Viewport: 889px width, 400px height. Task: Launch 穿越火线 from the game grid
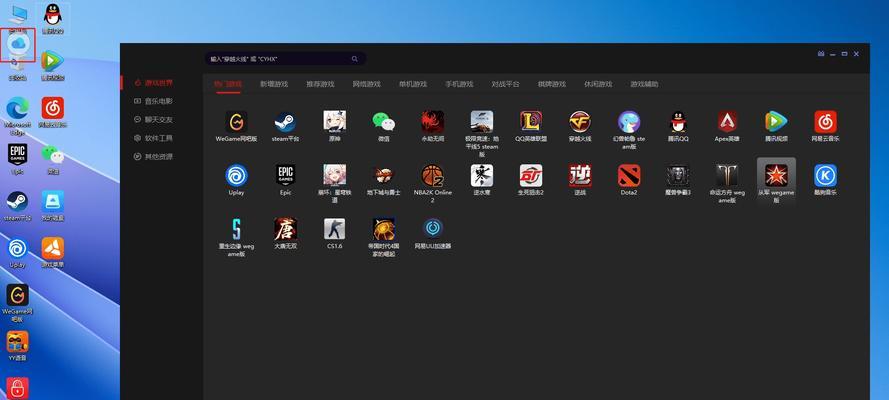tap(580, 122)
